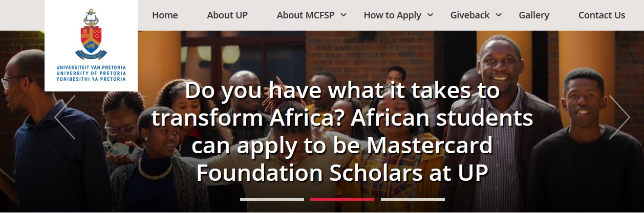Expand the Giveback dropdown chevron
The image size is (644, 213).
pos(499,15)
